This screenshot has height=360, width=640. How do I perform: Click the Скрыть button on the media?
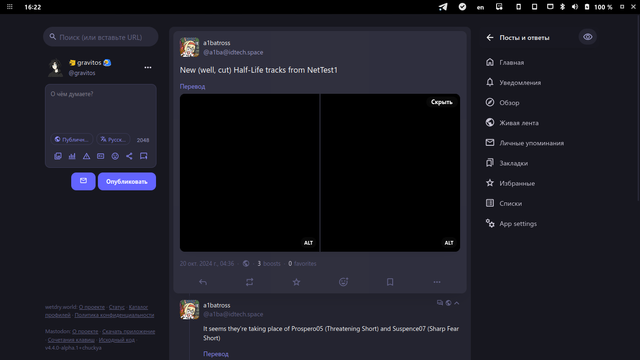point(442,102)
